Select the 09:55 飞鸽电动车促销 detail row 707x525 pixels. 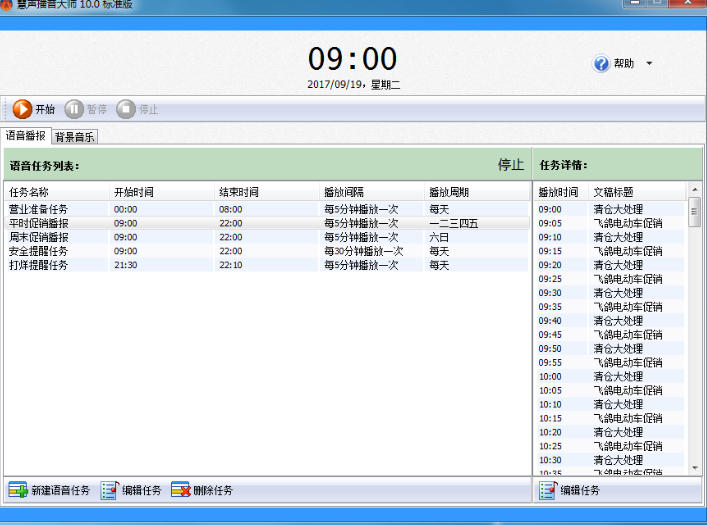pos(610,363)
